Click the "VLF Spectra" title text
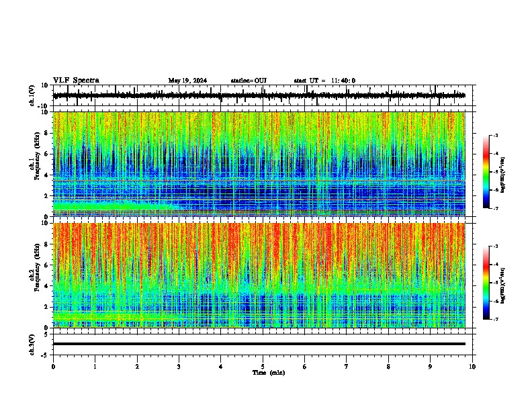 (76, 81)
